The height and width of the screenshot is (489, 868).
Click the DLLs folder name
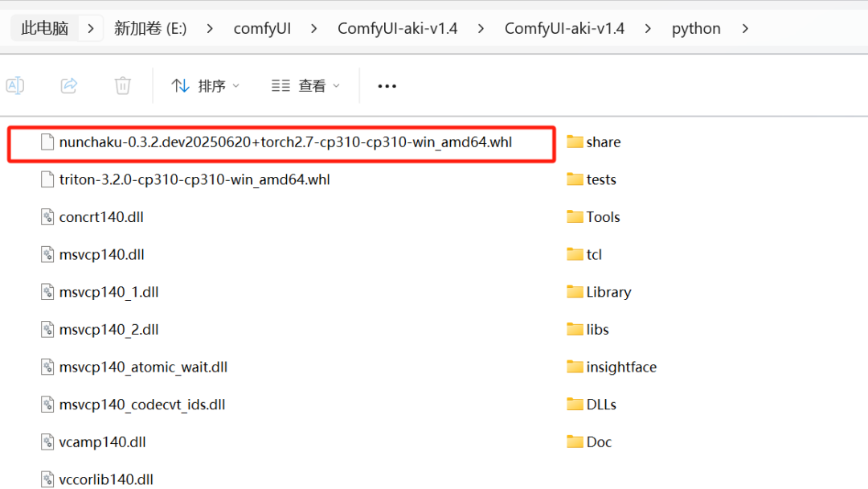tap(601, 405)
